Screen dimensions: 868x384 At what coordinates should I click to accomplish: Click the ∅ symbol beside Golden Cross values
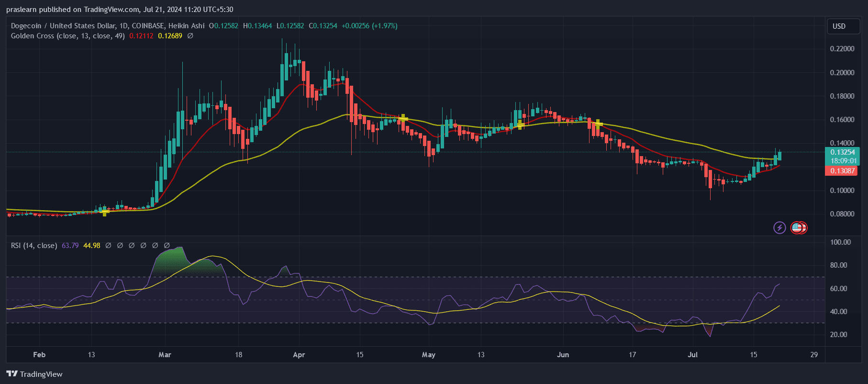pos(190,36)
